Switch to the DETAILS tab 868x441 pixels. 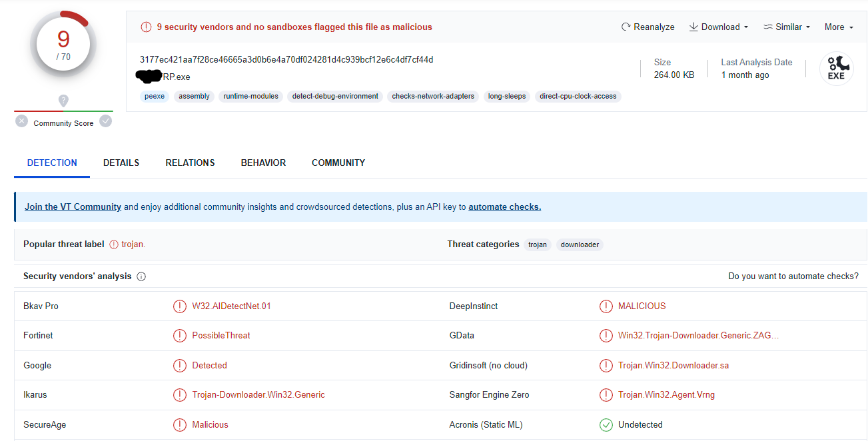click(121, 163)
